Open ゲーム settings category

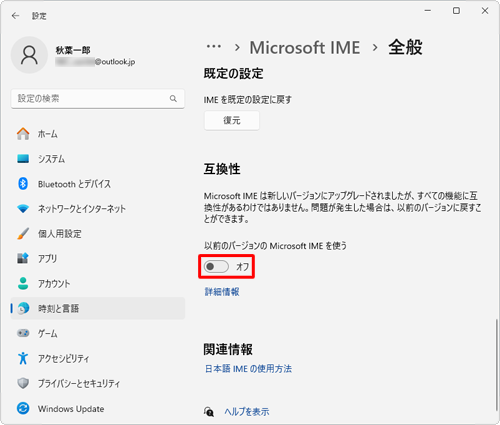pyautogui.click(x=98, y=333)
